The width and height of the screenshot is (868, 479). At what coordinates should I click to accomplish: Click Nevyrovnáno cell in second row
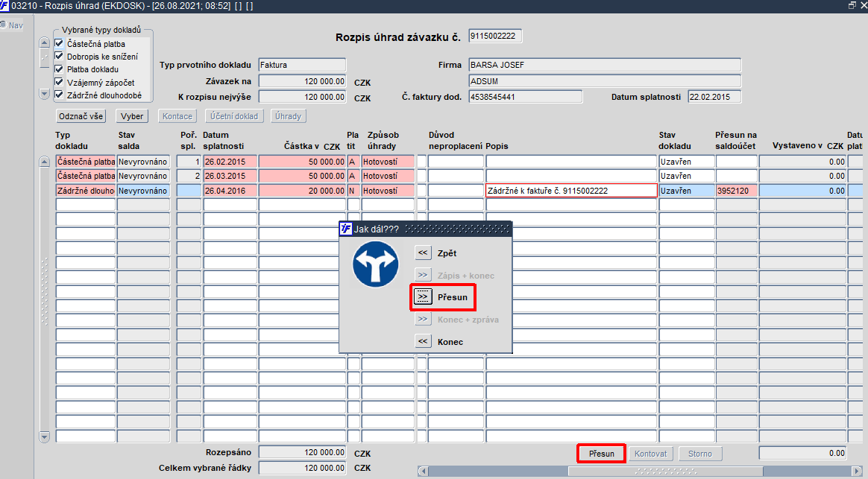(x=143, y=176)
